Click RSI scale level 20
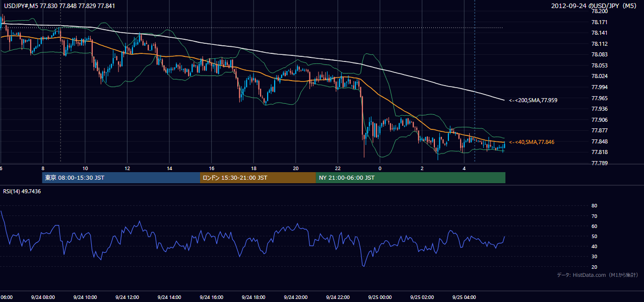This screenshot has height=302, width=644. (594, 267)
